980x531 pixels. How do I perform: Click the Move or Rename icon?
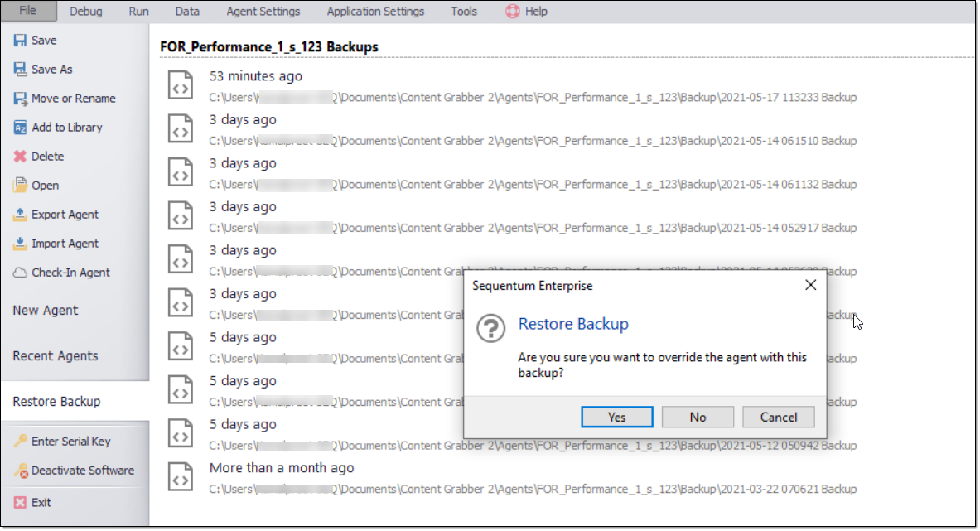pos(20,99)
